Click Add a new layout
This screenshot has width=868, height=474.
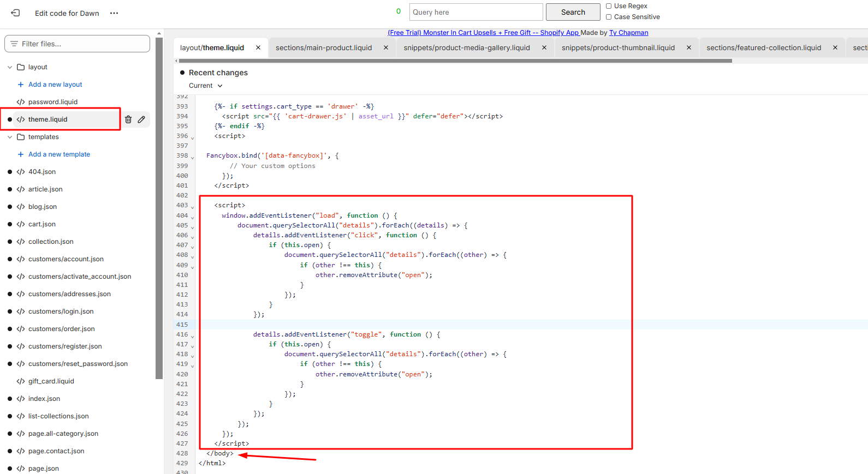(x=55, y=85)
